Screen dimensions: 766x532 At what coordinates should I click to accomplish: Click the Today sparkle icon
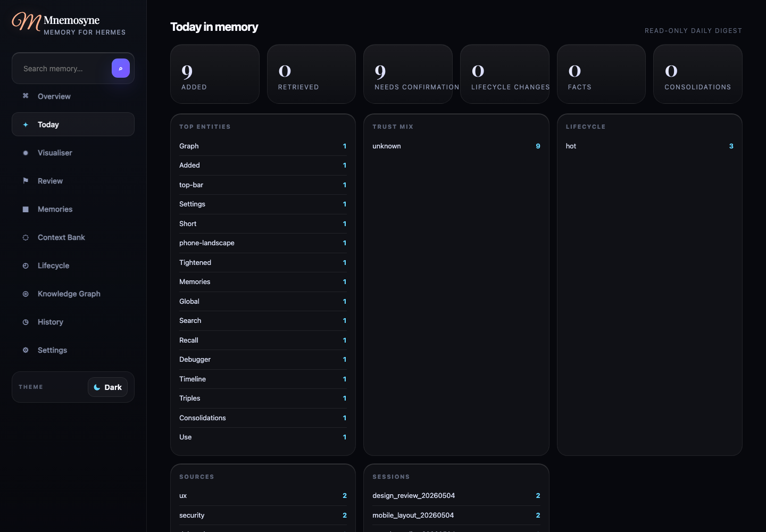tap(26, 124)
